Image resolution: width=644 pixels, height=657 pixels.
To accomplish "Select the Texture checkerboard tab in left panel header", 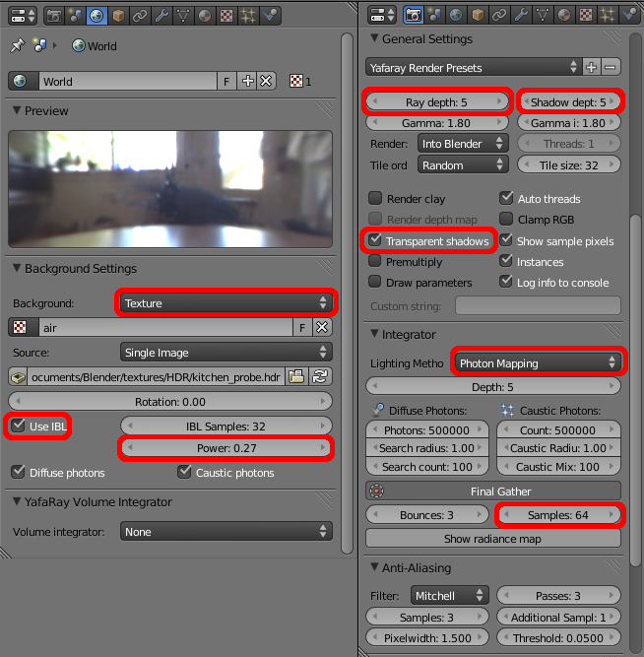I will click(x=227, y=16).
